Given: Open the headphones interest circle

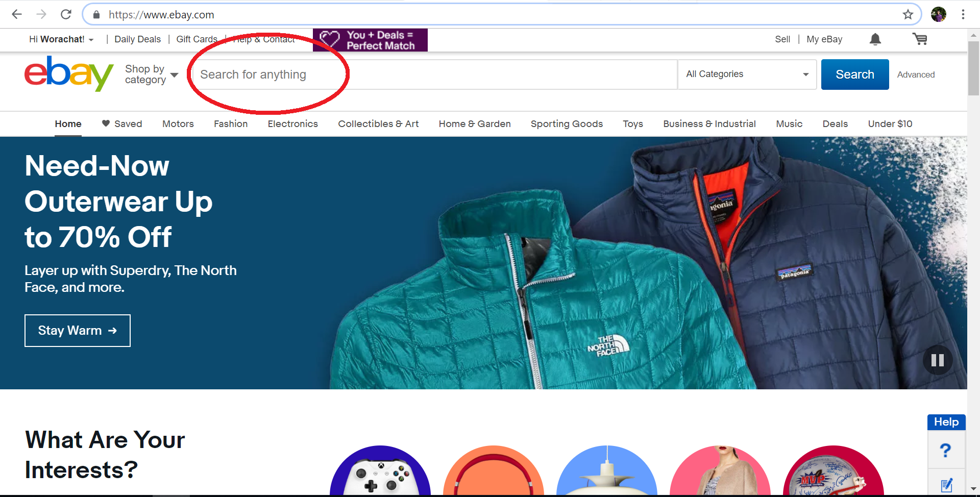Looking at the screenshot, I should point(494,470).
